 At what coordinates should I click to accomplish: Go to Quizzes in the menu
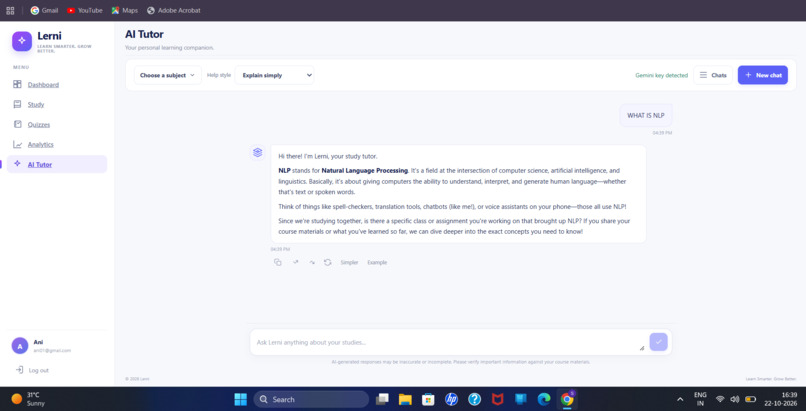pyautogui.click(x=39, y=124)
